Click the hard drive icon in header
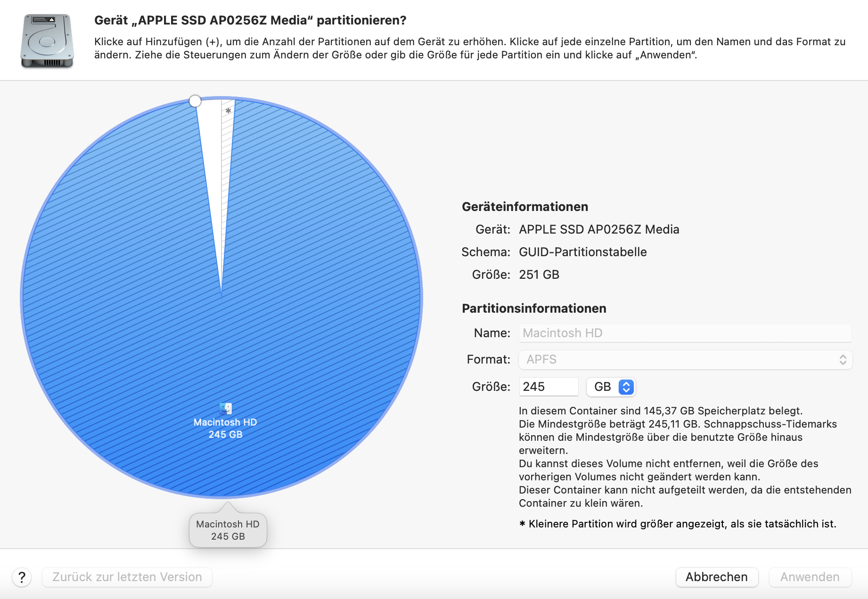This screenshot has width=868, height=599. [x=47, y=40]
